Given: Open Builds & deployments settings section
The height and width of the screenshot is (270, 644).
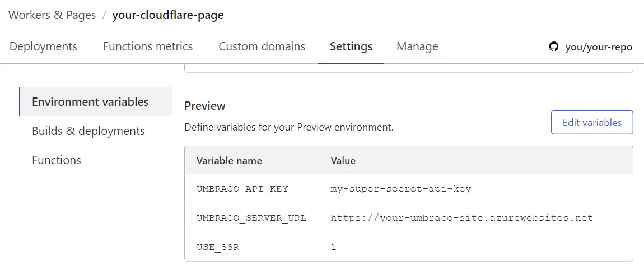Looking at the screenshot, I should [88, 131].
